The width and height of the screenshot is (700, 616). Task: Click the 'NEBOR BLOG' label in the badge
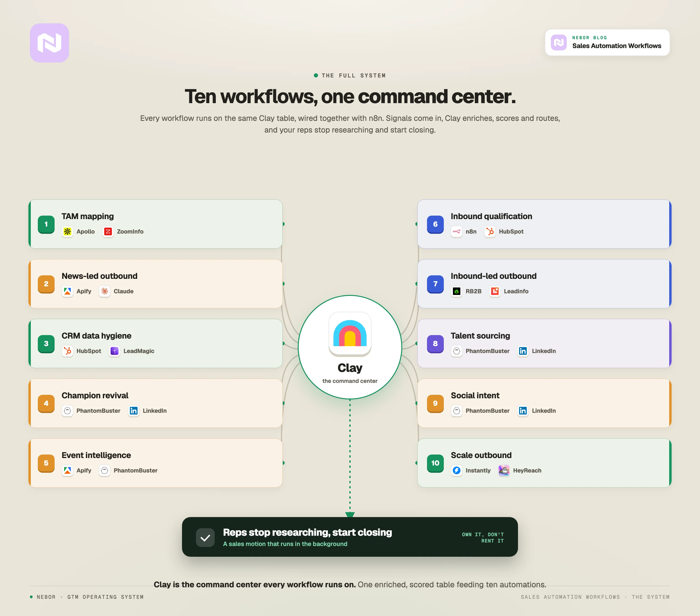tap(589, 38)
